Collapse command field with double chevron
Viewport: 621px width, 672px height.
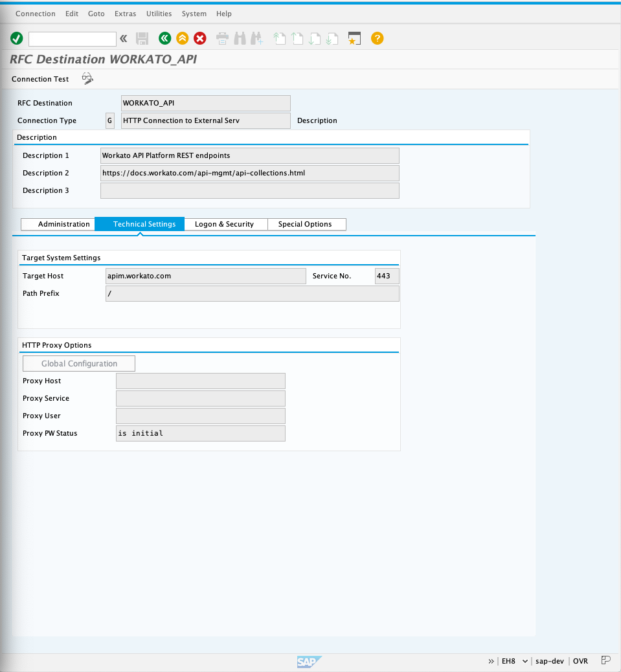[124, 39]
